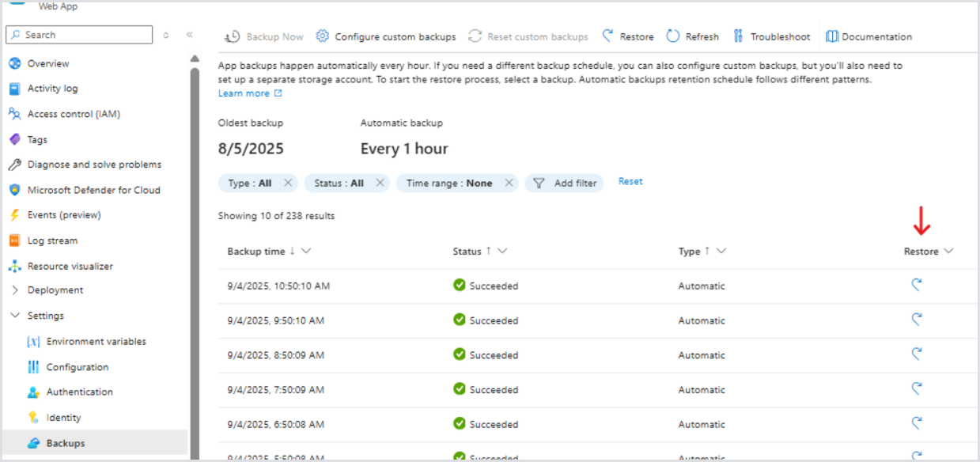Open Troubleshoot from the toolbar
This screenshot has width=980, height=462.
[x=771, y=36]
